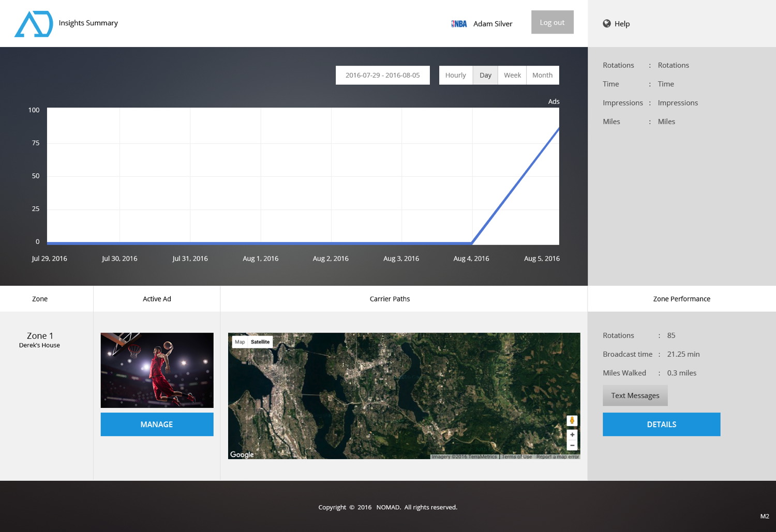
Task: Zoom out on the carrier paths map
Action: pos(572,445)
